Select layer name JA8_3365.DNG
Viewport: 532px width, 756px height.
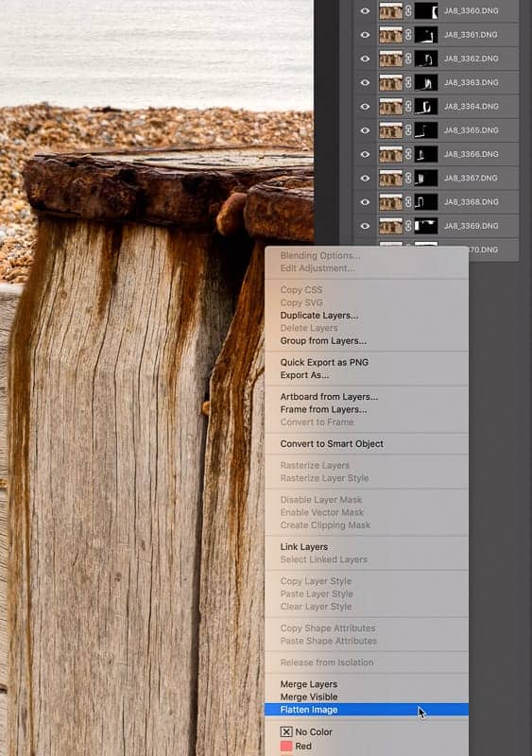click(x=472, y=130)
